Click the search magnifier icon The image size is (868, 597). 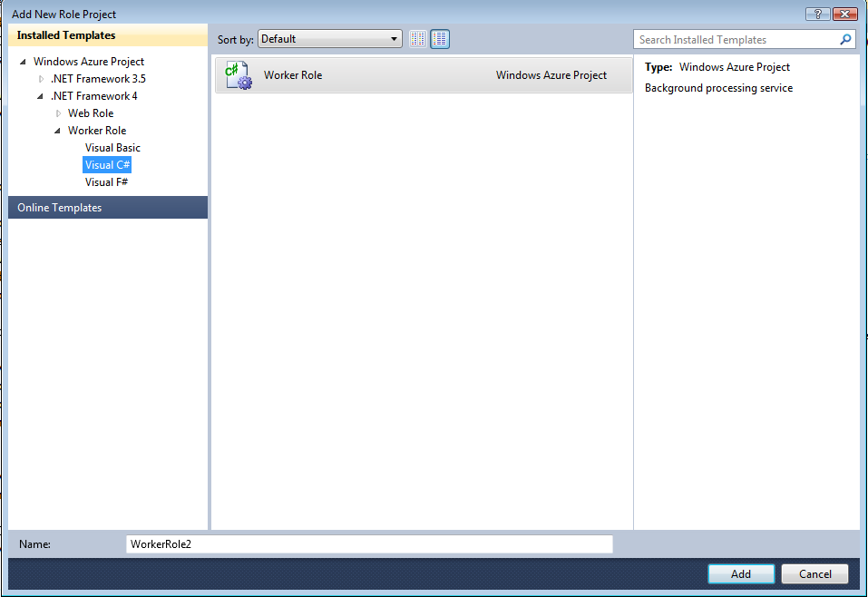click(x=845, y=39)
